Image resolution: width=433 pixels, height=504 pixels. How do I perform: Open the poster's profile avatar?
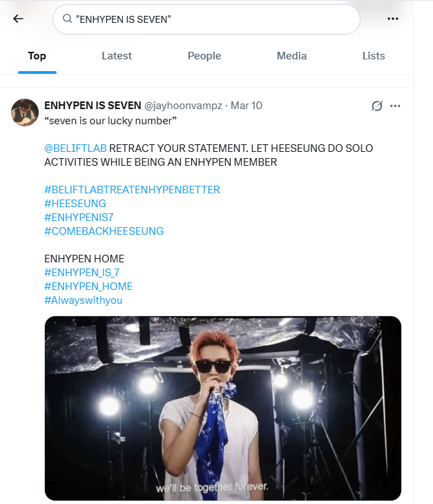click(24, 112)
